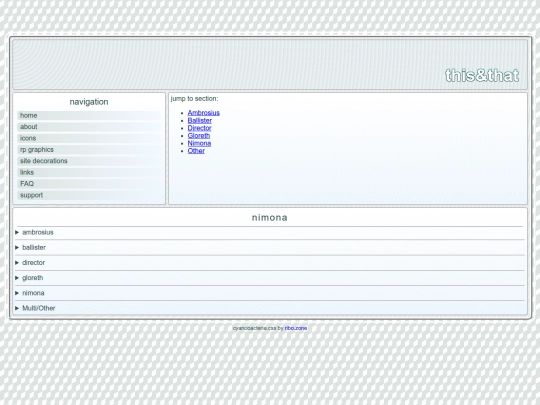Viewport: 540px width, 405px height.
Task: Expand the nimona details row
Action: coord(270,293)
